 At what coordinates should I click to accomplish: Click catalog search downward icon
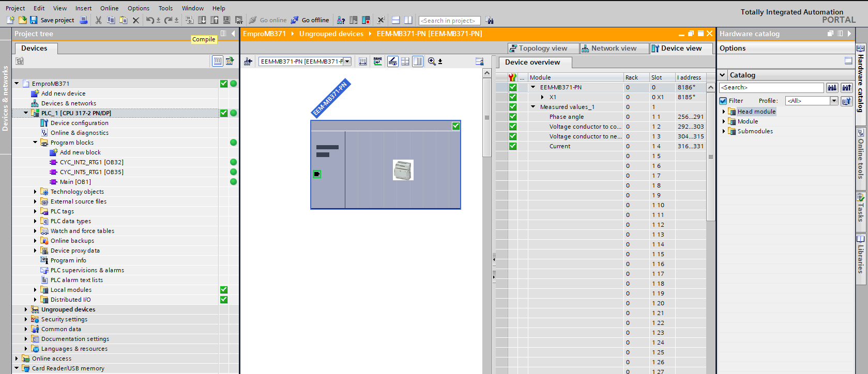pyautogui.click(x=832, y=87)
